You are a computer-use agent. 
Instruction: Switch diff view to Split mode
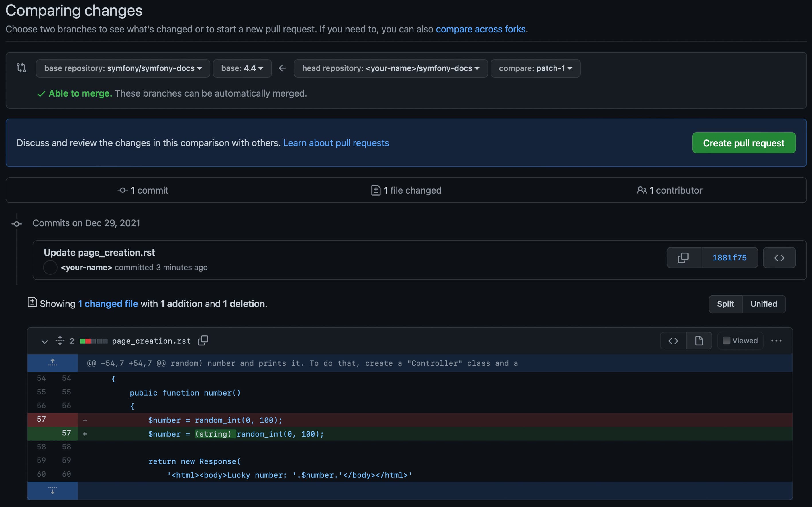(x=725, y=304)
